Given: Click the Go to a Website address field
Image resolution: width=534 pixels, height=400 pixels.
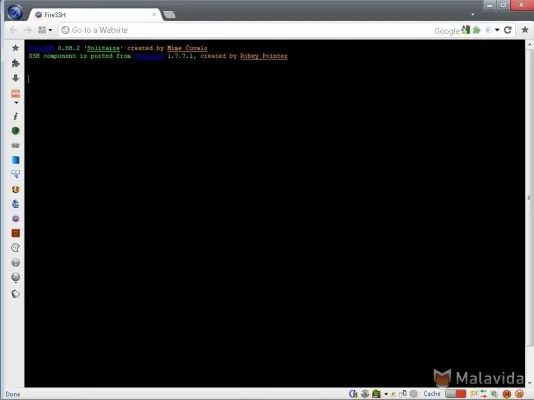Looking at the screenshot, I should (x=245, y=30).
